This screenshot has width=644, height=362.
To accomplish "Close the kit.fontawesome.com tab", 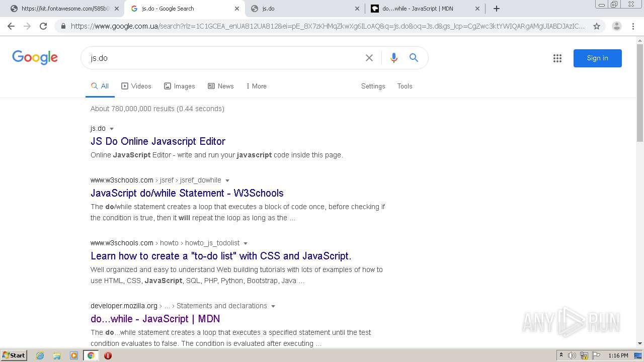I will click(117, 9).
